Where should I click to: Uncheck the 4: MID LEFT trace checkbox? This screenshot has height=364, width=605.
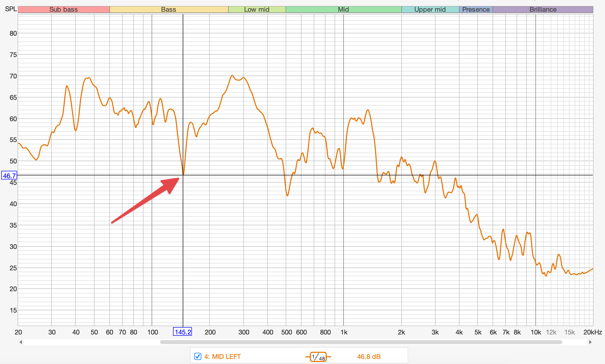[198, 356]
